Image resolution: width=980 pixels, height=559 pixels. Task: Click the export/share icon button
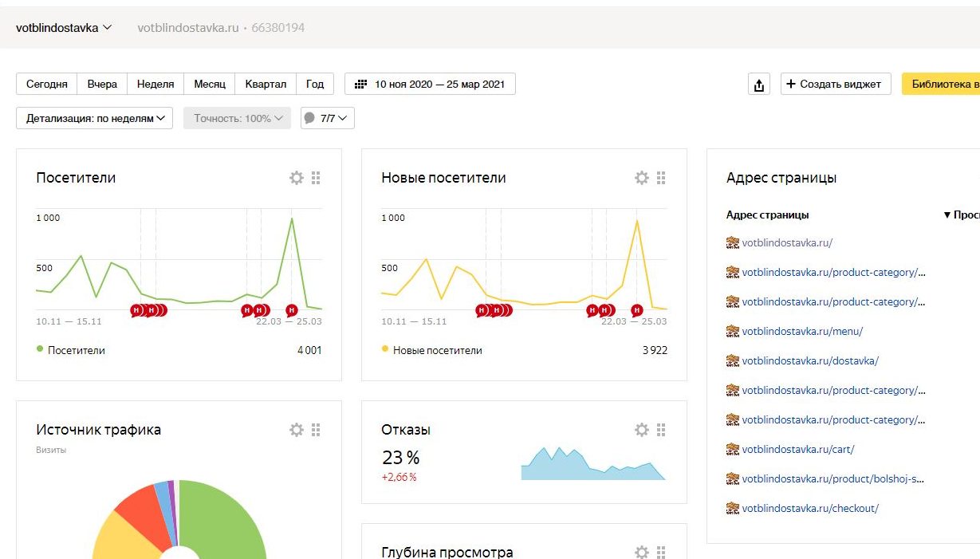click(x=758, y=85)
